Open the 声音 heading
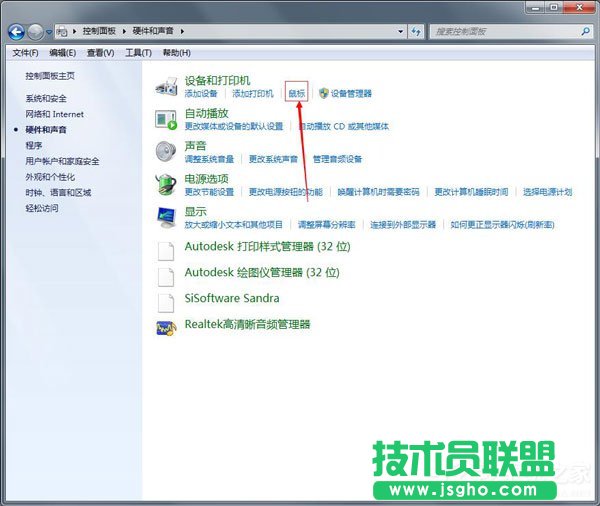 pyautogui.click(x=195, y=146)
